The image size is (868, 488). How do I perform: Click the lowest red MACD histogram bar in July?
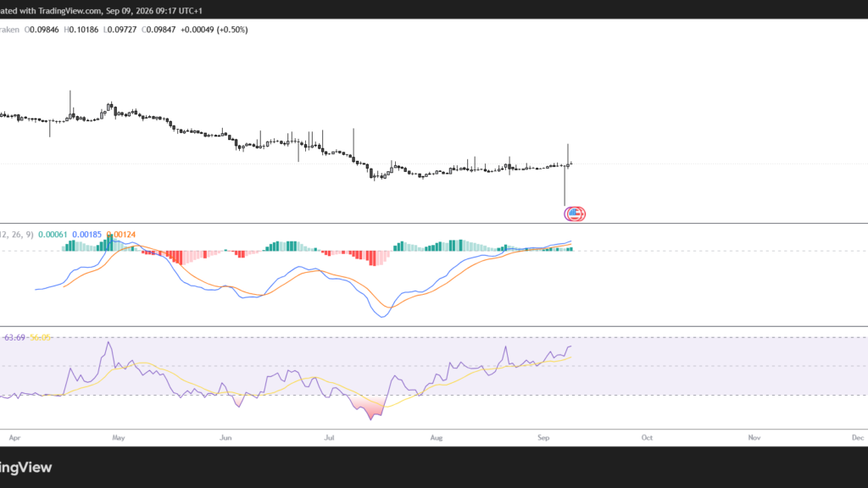pyautogui.click(x=372, y=258)
